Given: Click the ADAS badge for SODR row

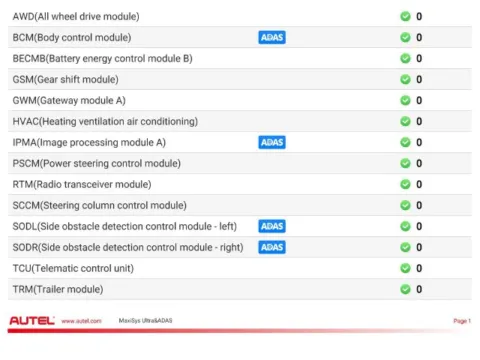Looking at the screenshot, I should (x=272, y=247).
